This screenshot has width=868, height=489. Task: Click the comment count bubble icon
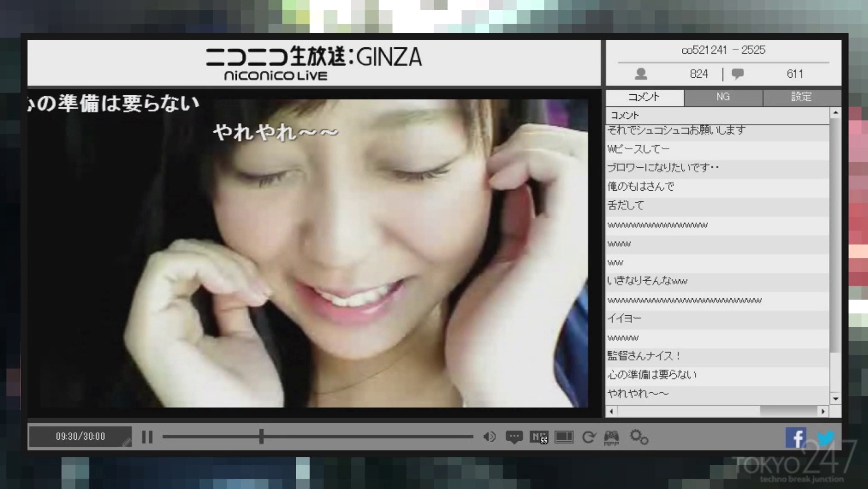(738, 74)
